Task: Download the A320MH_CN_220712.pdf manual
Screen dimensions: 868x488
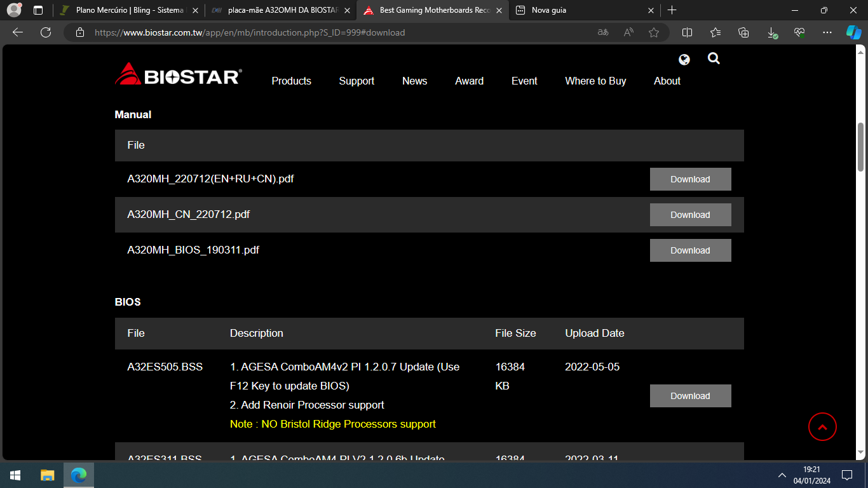Action: [691, 215]
